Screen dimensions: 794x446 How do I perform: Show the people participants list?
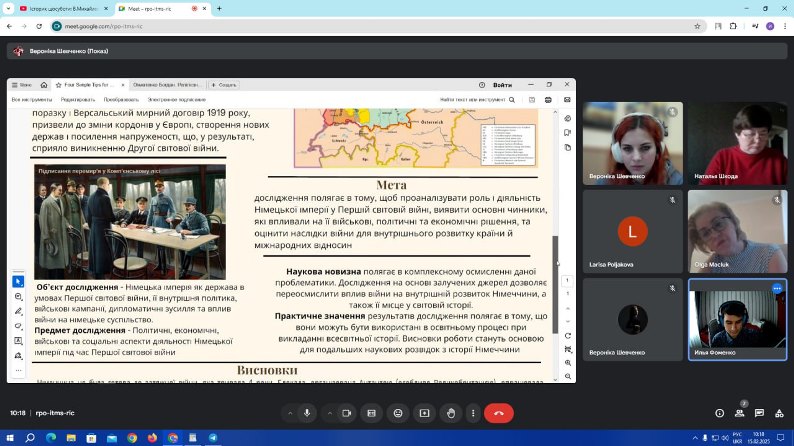(x=739, y=413)
